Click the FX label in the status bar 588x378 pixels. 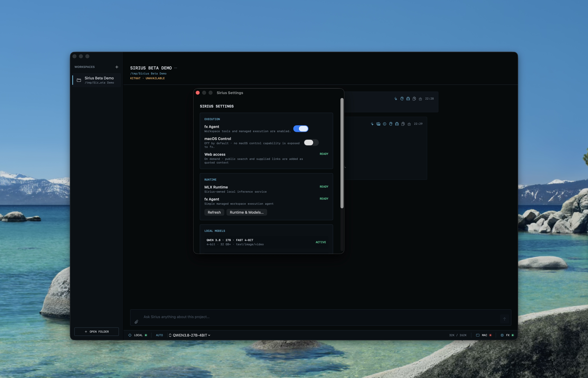coord(508,335)
